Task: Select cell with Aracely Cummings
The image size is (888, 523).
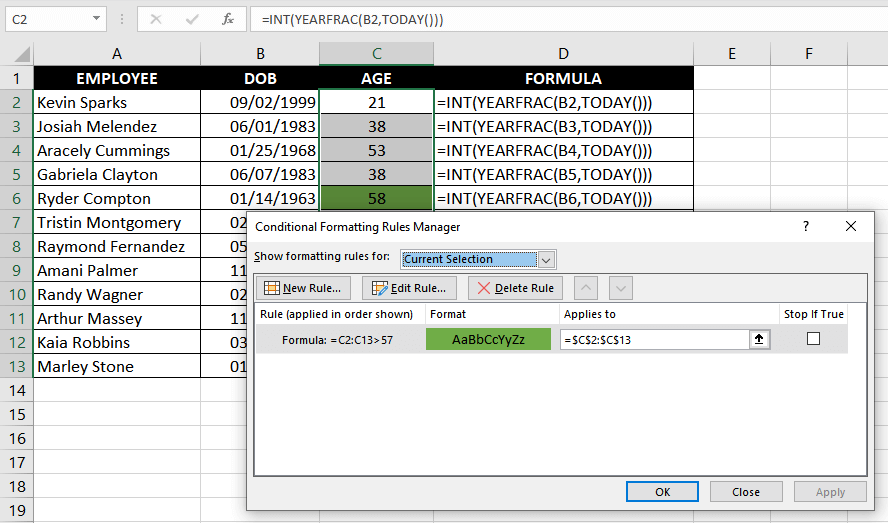Action: 117,151
